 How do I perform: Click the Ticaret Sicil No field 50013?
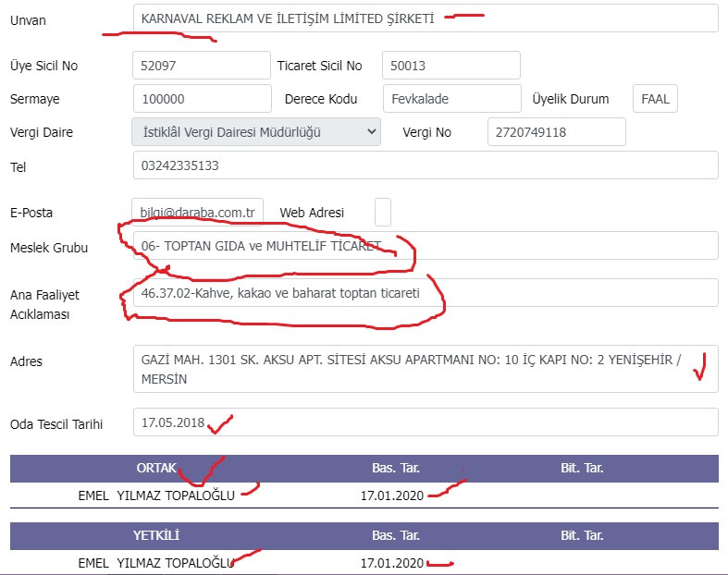(x=450, y=66)
